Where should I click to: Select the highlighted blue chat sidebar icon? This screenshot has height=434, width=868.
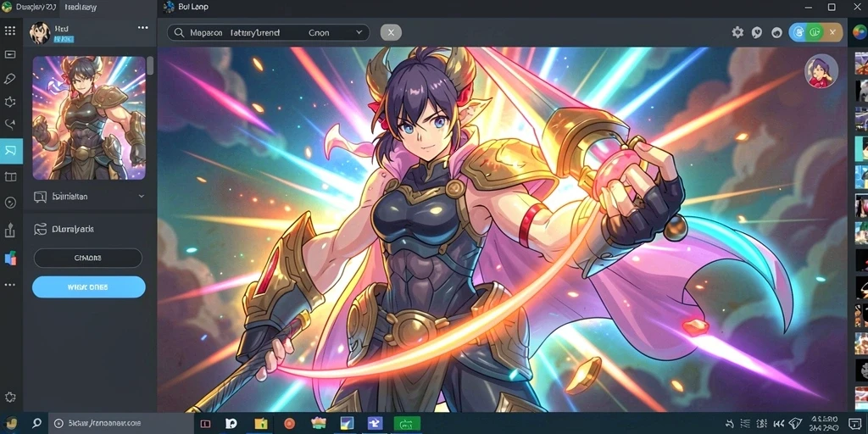[11, 151]
